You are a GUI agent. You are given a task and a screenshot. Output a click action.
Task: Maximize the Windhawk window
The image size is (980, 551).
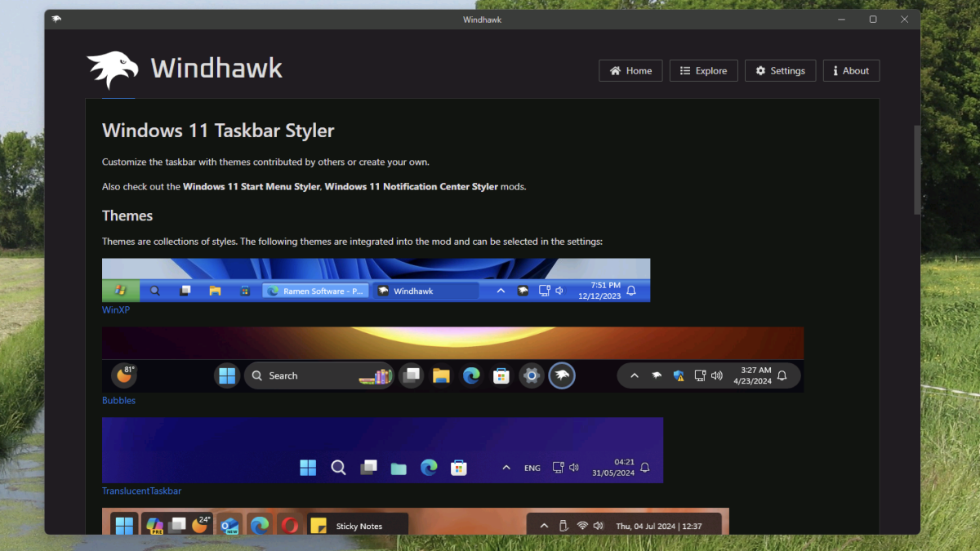(873, 20)
